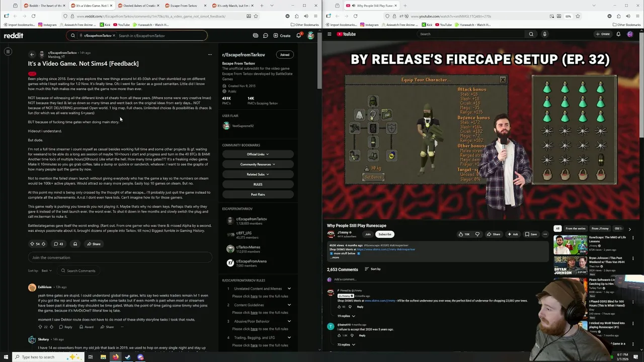
Task: Expand the Community Resources dropdown
Action: (257, 164)
